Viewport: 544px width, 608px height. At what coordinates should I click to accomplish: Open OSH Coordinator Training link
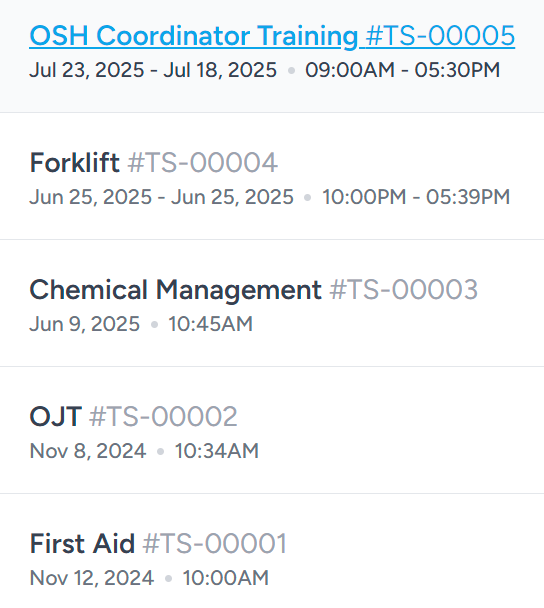click(x=272, y=36)
